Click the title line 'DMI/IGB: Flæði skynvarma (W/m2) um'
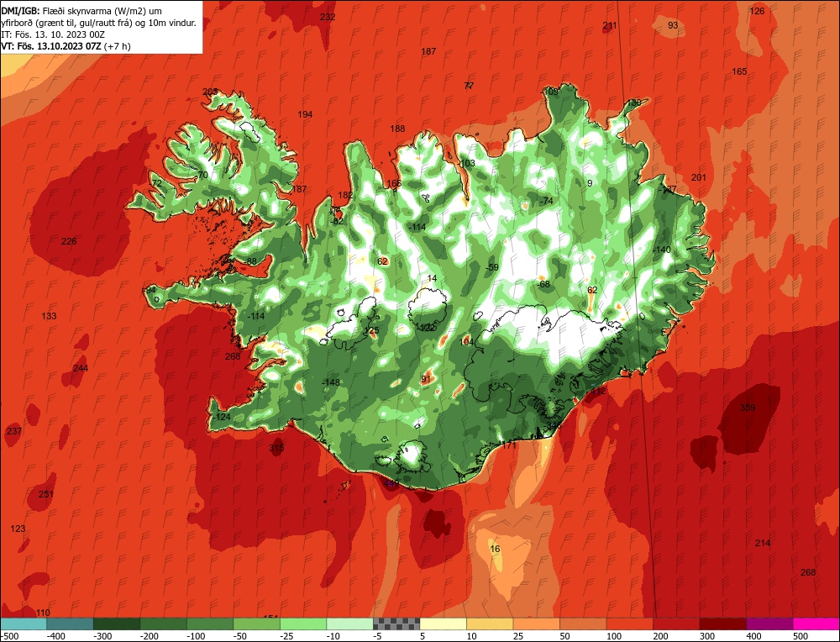Screen dimensions: 840x642 tap(82, 11)
